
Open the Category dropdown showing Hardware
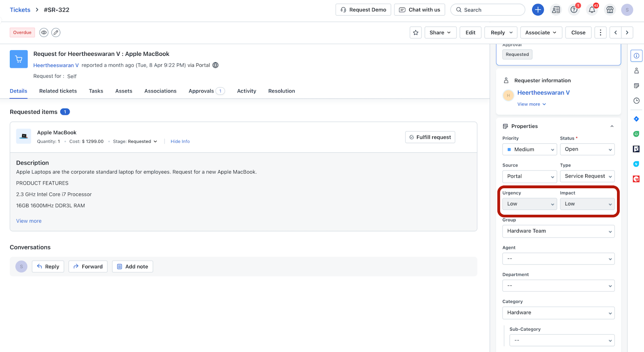click(558, 313)
